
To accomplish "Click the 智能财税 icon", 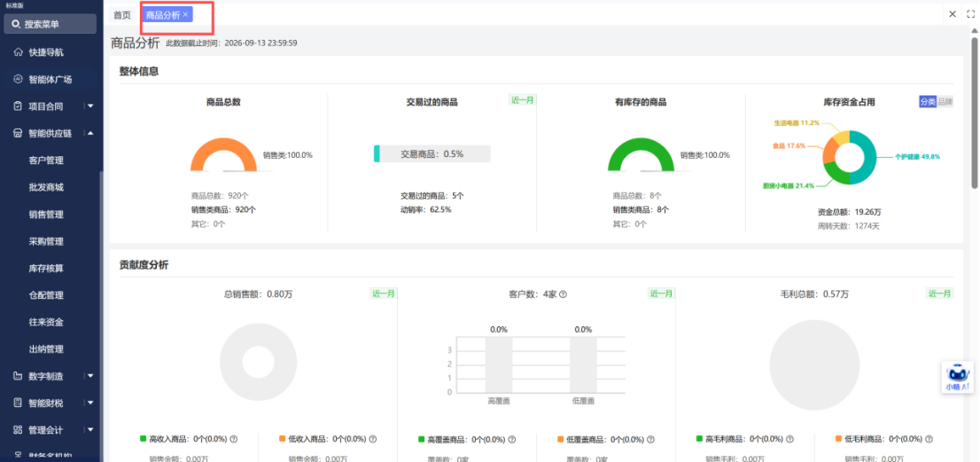I will [x=18, y=403].
